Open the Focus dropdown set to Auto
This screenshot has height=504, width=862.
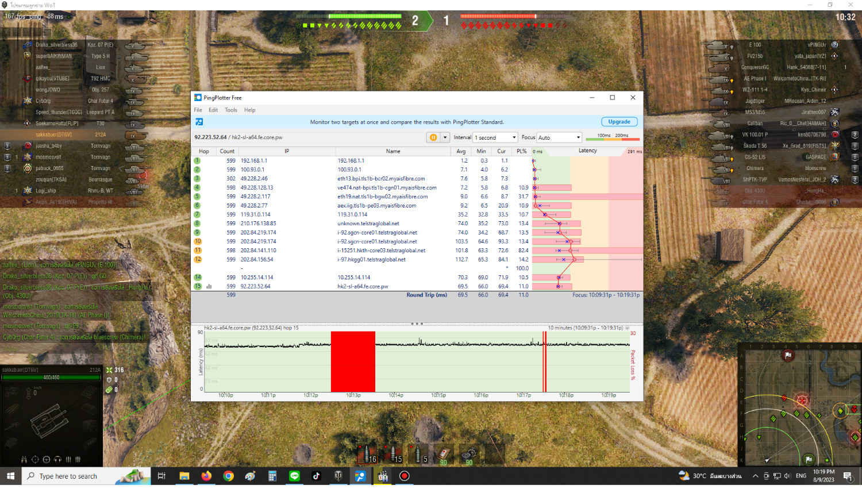point(559,137)
